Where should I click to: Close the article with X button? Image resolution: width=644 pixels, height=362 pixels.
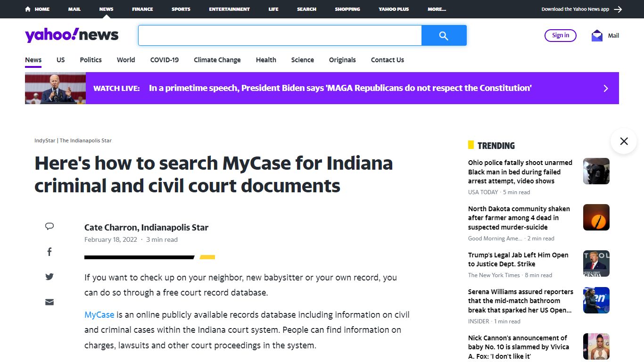click(x=624, y=141)
